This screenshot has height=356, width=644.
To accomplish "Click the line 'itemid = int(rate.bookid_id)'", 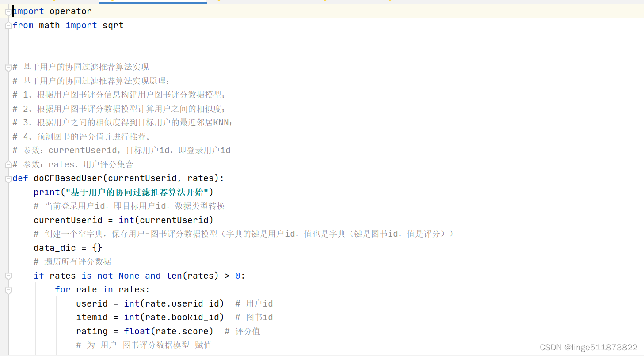I will coord(150,318).
